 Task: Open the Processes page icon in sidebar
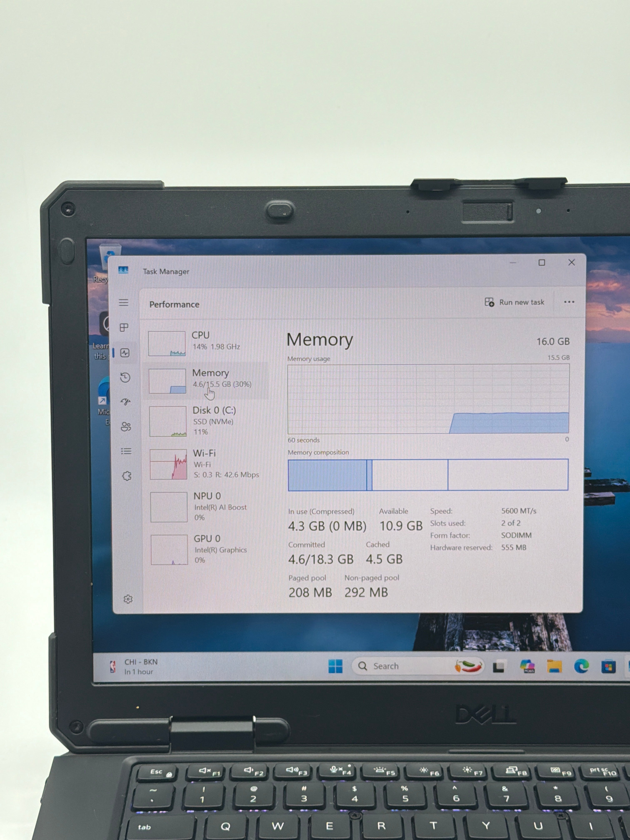point(124,327)
